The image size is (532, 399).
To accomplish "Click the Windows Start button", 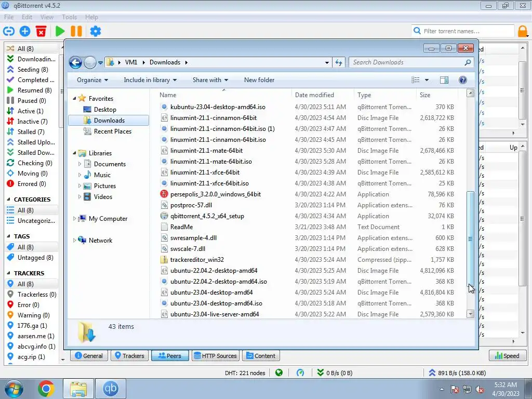I will tap(14, 389).
